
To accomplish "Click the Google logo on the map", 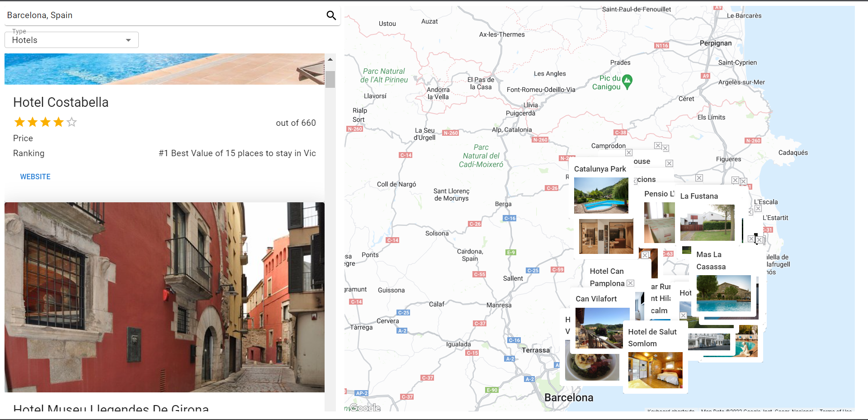I will [x=365, y=408].
